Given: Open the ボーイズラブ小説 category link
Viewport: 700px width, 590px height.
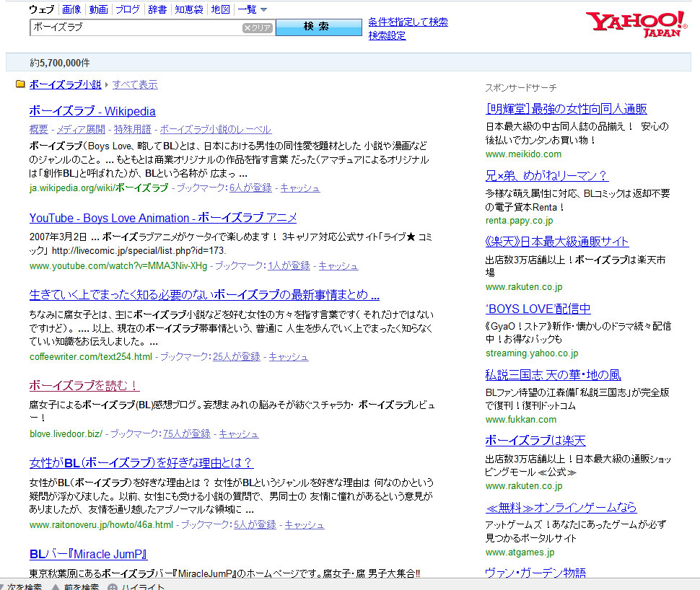Looking at the screenshot, I should coord(65,84).
